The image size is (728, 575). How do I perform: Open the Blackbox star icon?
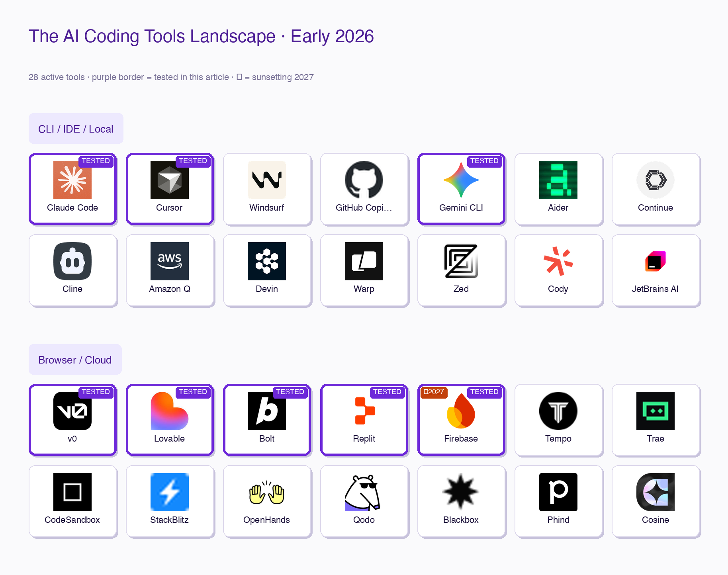[461, 492]
